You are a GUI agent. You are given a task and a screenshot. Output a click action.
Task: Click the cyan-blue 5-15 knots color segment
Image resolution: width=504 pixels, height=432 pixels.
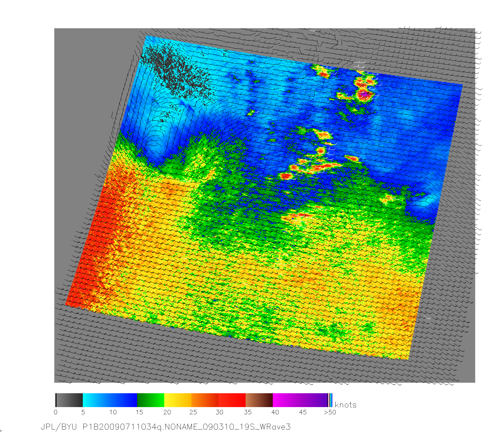click(110, 400)
